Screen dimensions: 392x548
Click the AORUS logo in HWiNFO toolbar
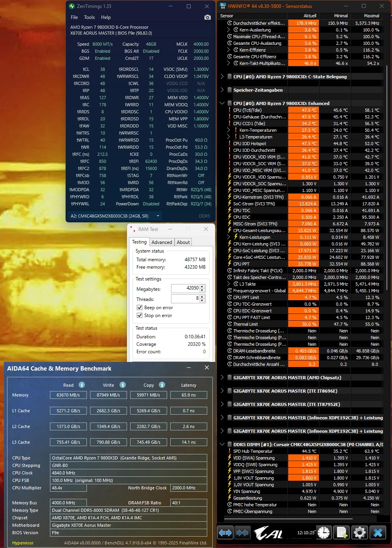269,533
